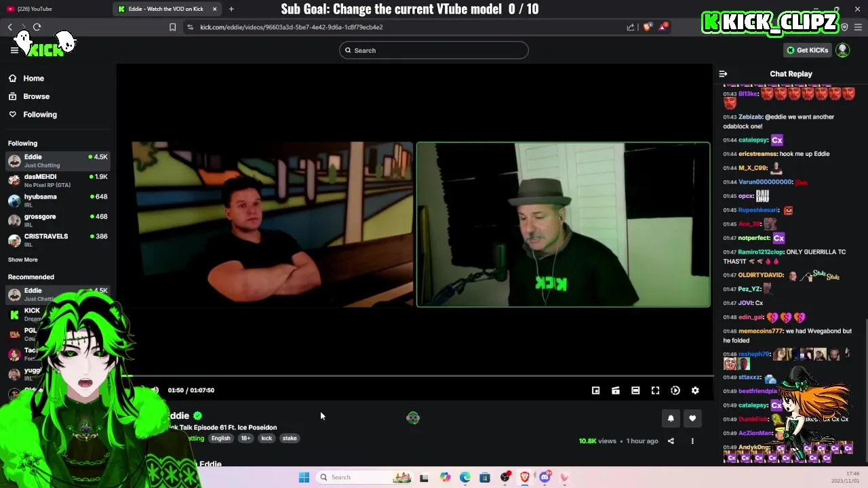Viewport: 868px width, 488px height.
Task: Share the VOD via share icon
Action: [671, 441]
